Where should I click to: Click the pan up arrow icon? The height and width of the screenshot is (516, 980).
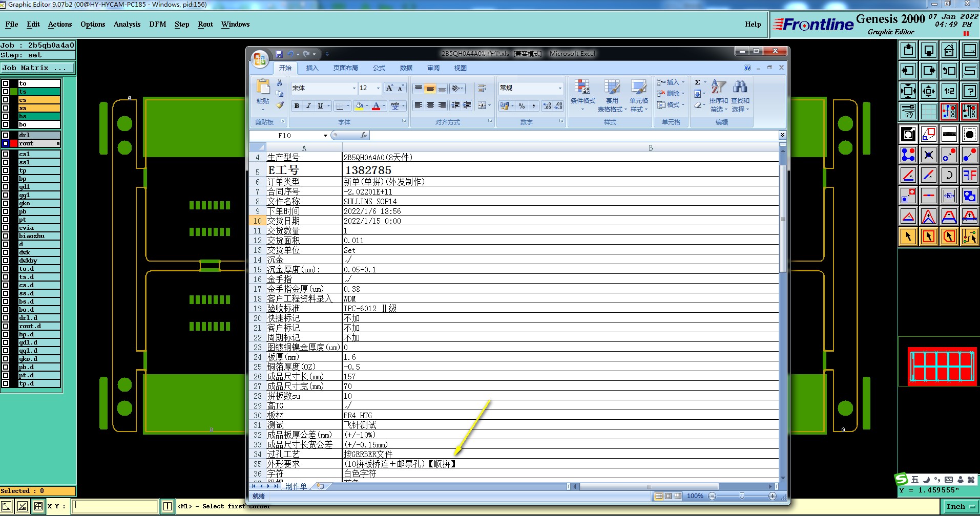tap(908, 50)
